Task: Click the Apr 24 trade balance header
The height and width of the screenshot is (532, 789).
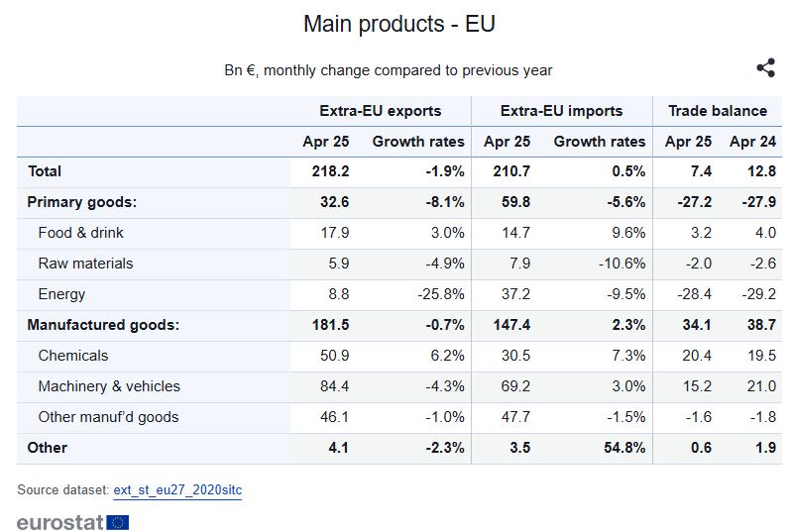Action: pos(752,142)
